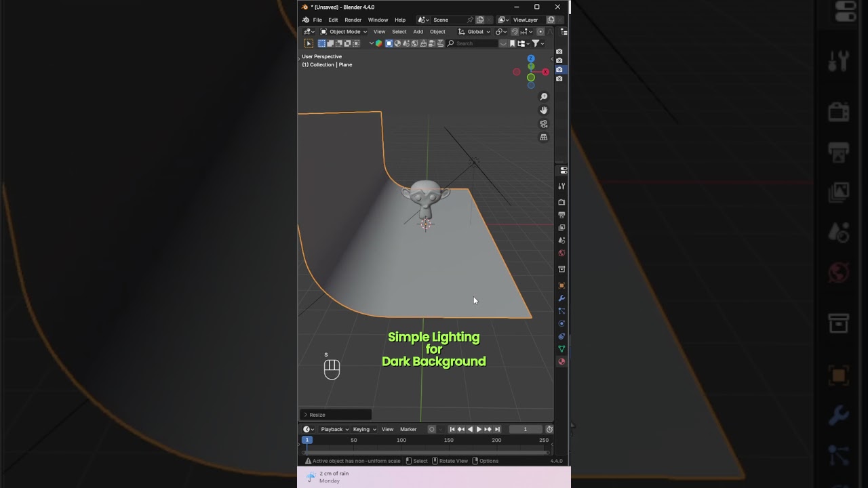Switch perspective/orthographic grid icon
Screen dimensions: 868x488
[x=544, y=138]
